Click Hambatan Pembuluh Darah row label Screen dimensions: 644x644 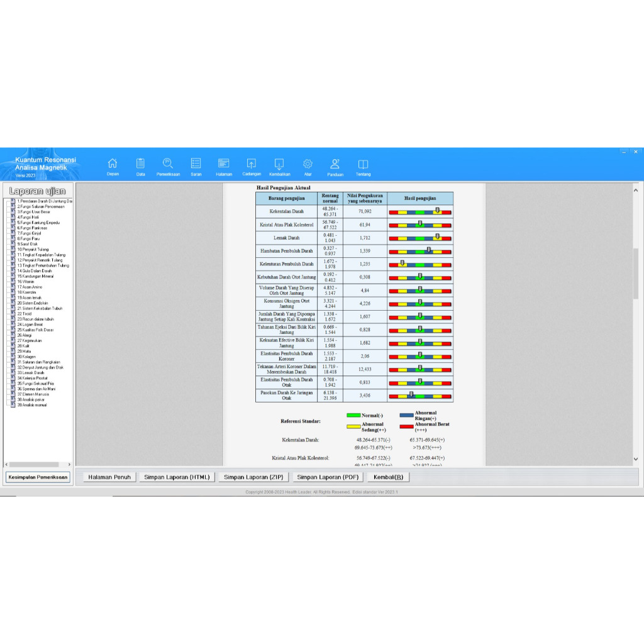287,251
